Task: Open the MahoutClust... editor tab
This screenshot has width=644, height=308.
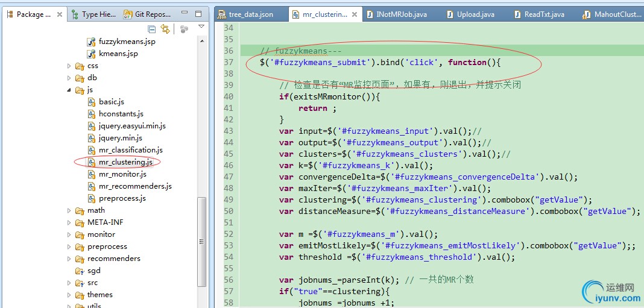Action: click(x=612, y=14)
